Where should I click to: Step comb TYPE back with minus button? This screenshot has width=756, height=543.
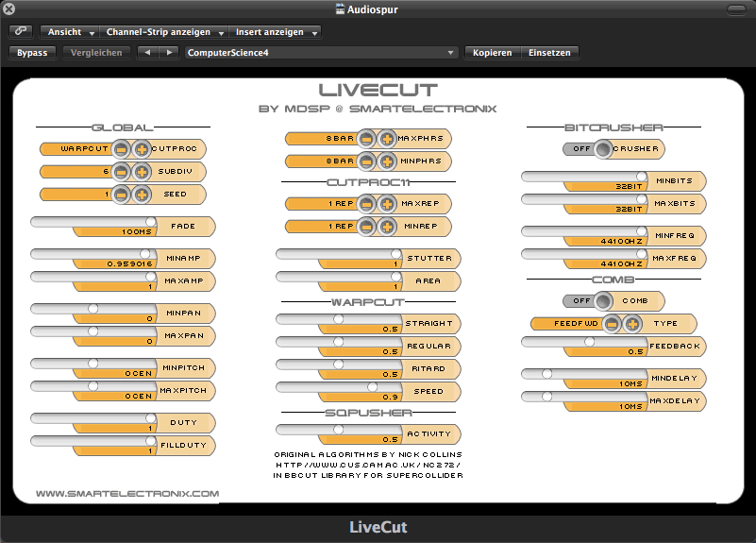tap(612, 324)
